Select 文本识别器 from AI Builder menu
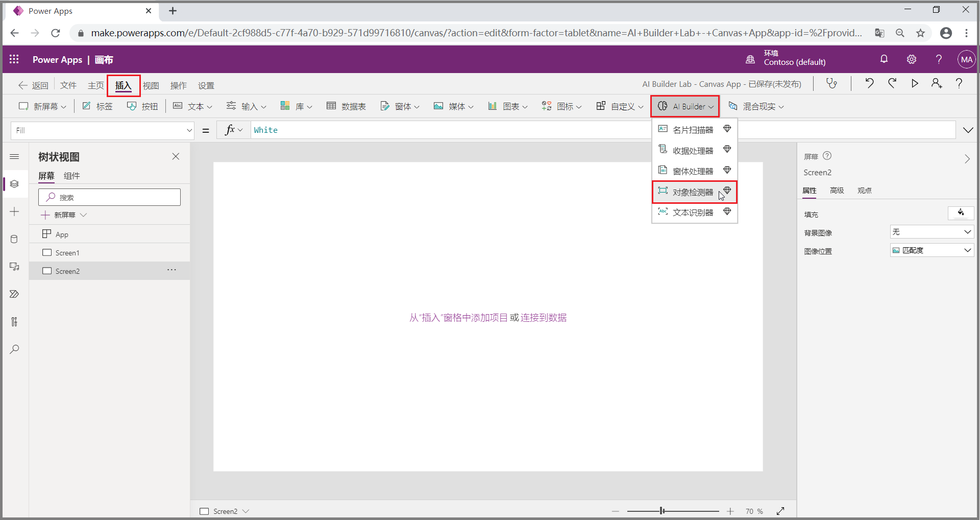This screenshot has width=980, height=520. tap(695, 212)
